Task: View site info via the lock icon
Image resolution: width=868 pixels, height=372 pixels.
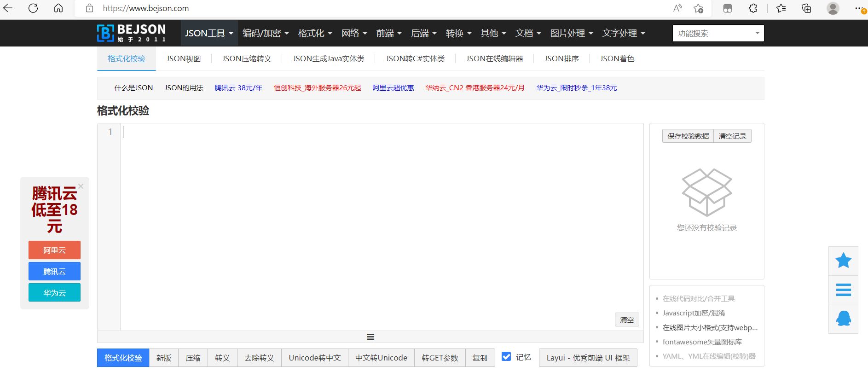Action: (x=90, y=8)
